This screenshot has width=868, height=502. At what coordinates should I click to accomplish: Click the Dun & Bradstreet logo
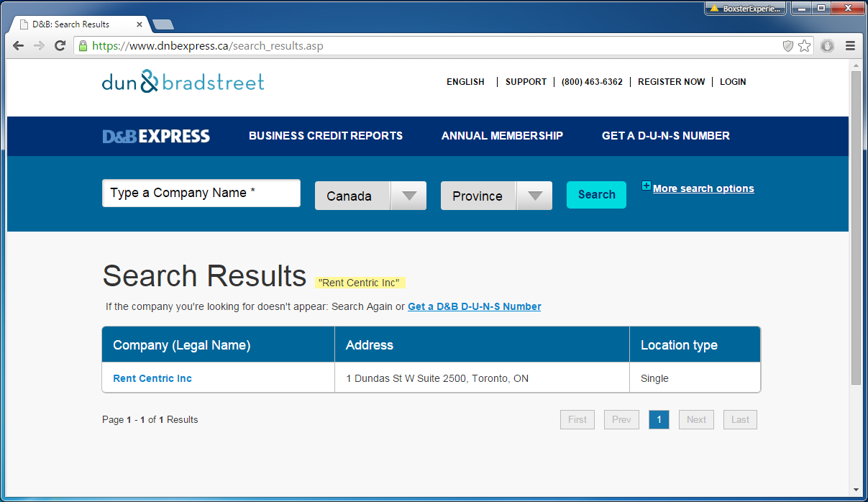click(183, 81)
